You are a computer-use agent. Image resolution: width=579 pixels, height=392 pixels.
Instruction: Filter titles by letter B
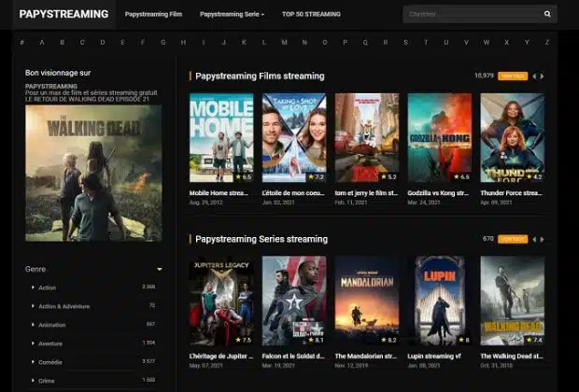point(63,42)
